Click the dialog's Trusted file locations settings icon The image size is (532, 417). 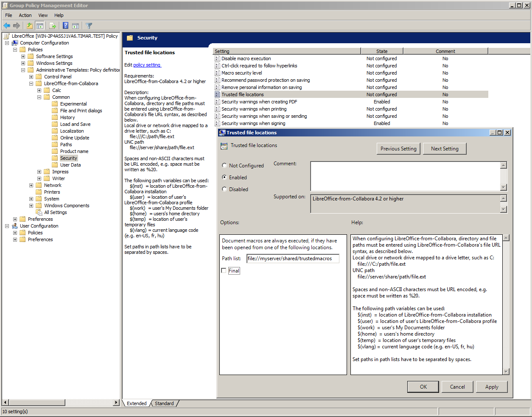point(224,146)
